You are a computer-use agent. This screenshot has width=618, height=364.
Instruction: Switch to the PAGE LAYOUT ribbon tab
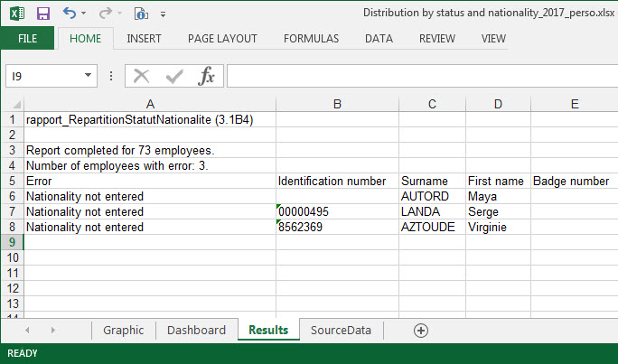(222, 39)
